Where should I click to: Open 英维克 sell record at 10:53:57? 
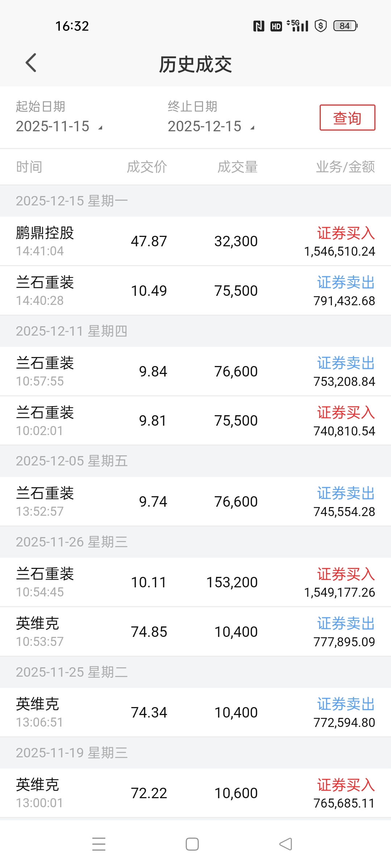[195, 632]
